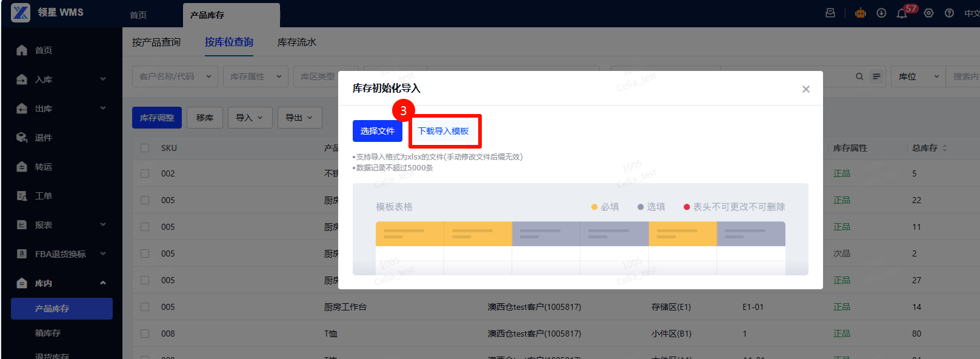
Task: Click the 库内 sidebar icon
Action: (22, 283)
